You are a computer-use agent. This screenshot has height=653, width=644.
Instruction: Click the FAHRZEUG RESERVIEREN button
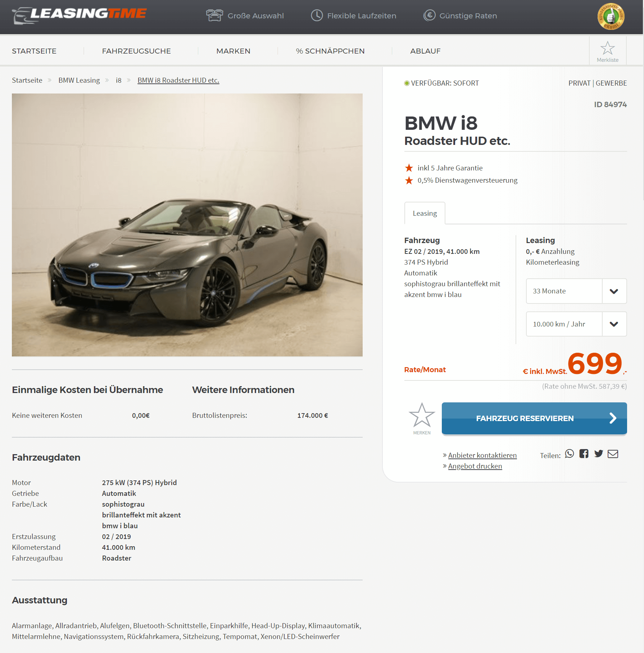click(x=534, y=419)
